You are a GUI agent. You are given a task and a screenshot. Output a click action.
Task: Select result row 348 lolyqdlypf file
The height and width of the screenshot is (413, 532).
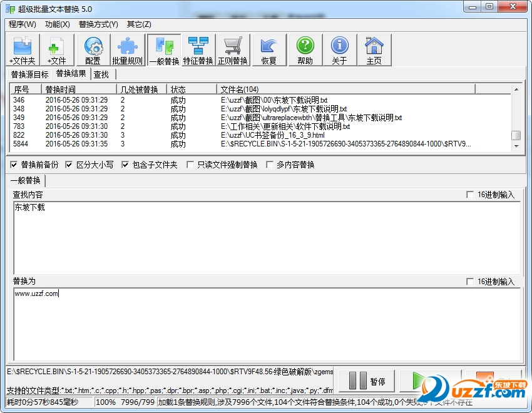tap(260, 109)
